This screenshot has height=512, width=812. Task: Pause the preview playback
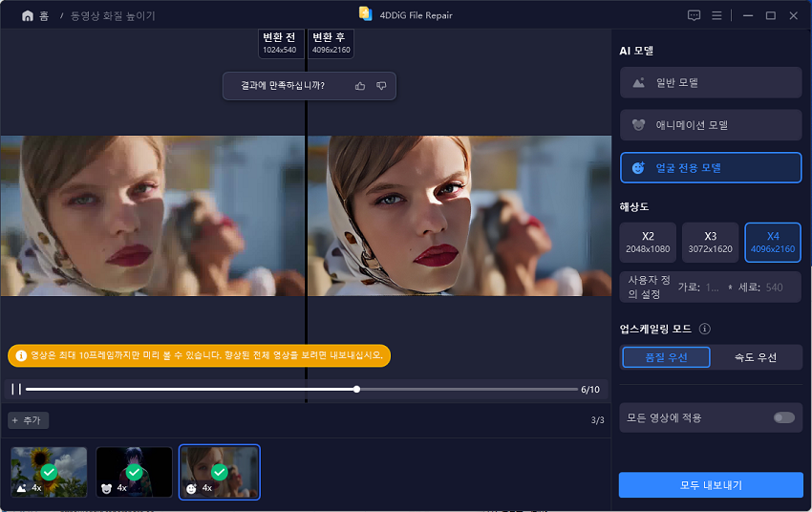[16, 389]
